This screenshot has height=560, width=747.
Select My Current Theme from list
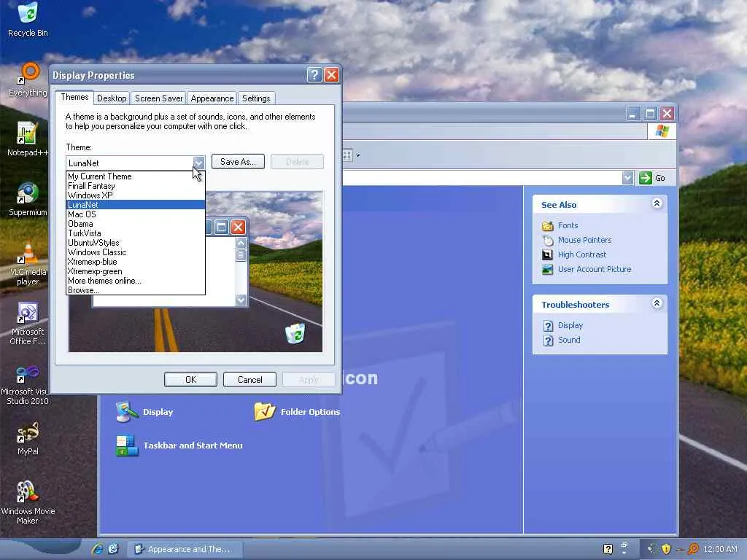tap(135, 176)
